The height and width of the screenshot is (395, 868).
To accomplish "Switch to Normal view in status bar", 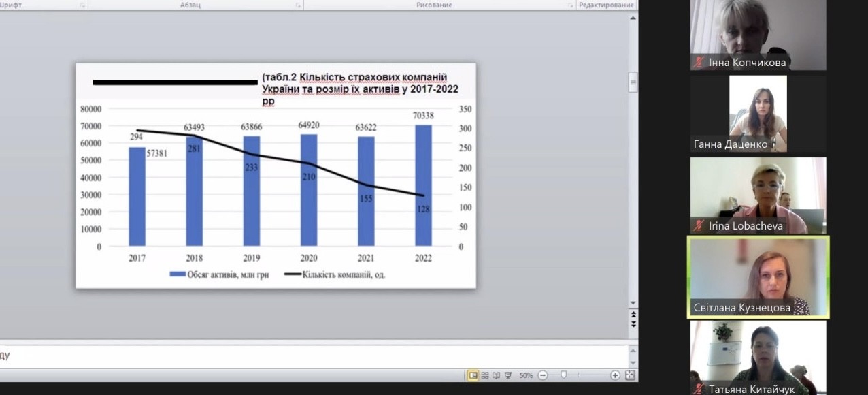I will coord(473,375).
